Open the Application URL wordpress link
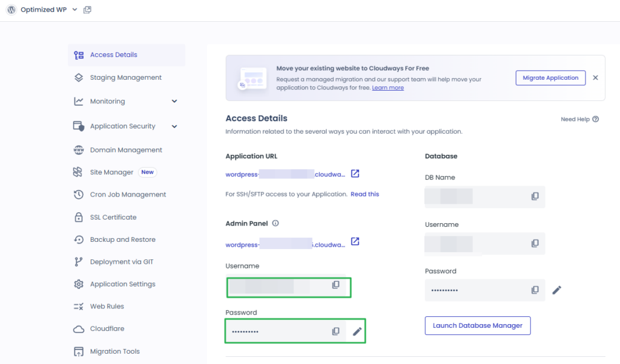Image resolution: width=620 pixels, height=364 pixels. 285,174
